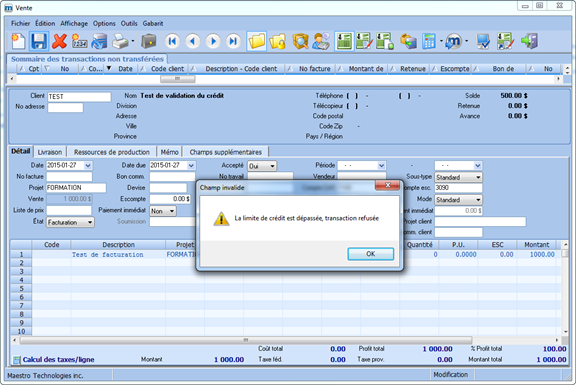This screenshot has width=576, height=385.
Task: Save the sale with the floppy disk icon
Action: click(39, 41)
